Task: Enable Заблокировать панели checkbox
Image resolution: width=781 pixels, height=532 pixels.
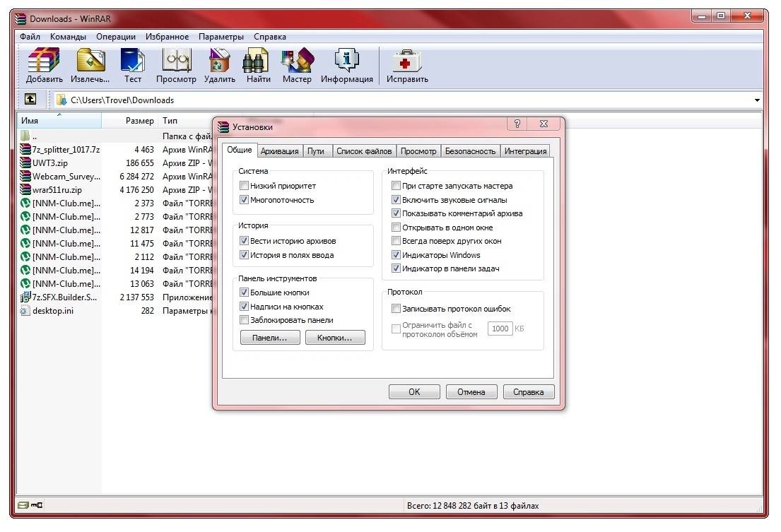Action: [x=244, y=320]
